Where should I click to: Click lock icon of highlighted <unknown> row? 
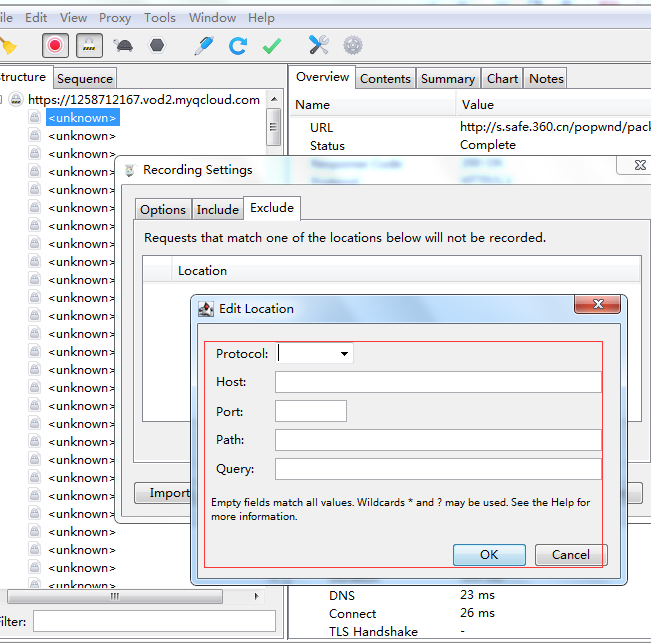[x=34, y=117]
